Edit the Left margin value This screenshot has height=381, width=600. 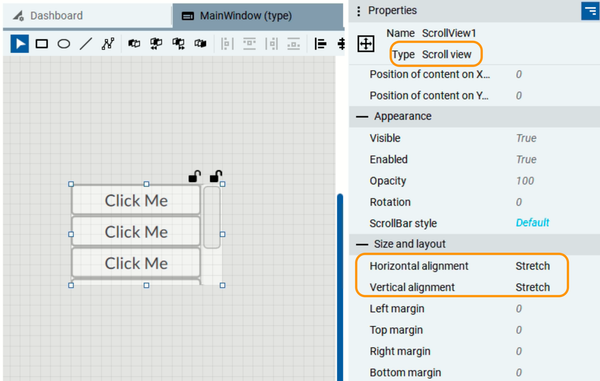coord(518,309)
